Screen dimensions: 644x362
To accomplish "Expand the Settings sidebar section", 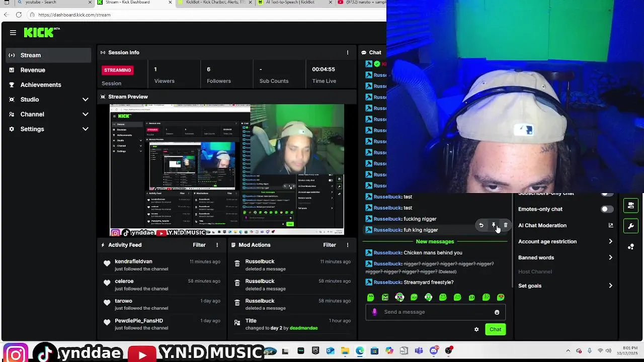I will tap(85, 129).
